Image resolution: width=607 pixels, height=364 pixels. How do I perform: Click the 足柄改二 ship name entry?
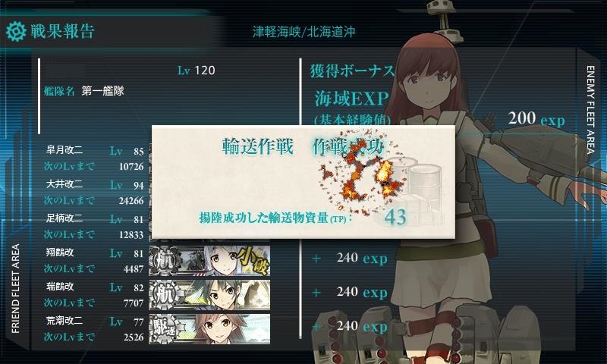point(64,218)
